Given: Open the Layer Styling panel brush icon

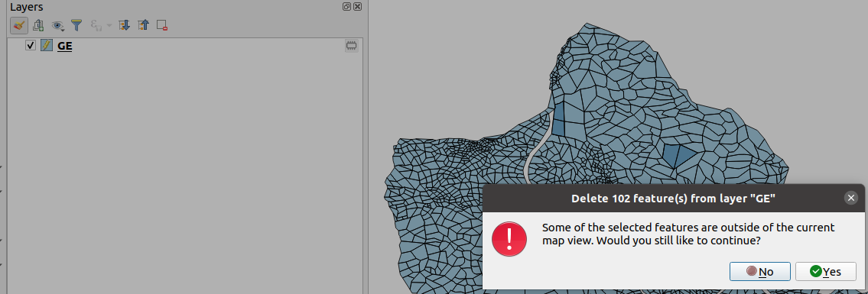Looking at the screenshot, I should 19,25.
